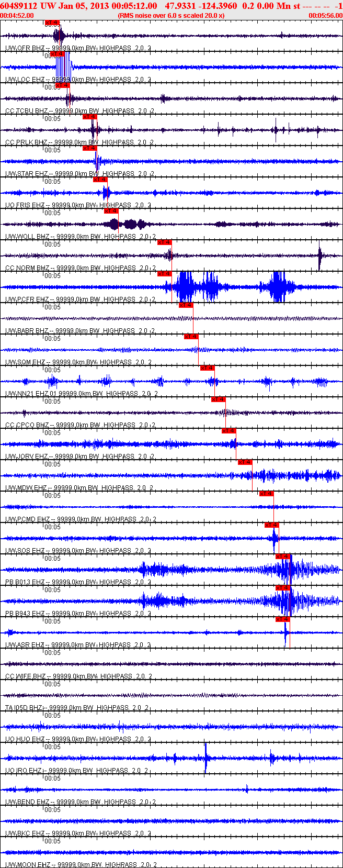The image size is (343, 868).
Task: Select the CC.CPCO BHZ station label
Action: [x=79, y=425]
